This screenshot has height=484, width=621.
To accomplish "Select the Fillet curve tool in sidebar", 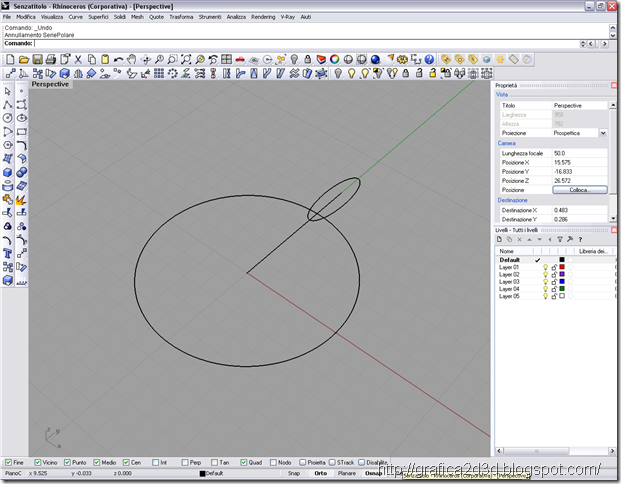I will point(22,145).
